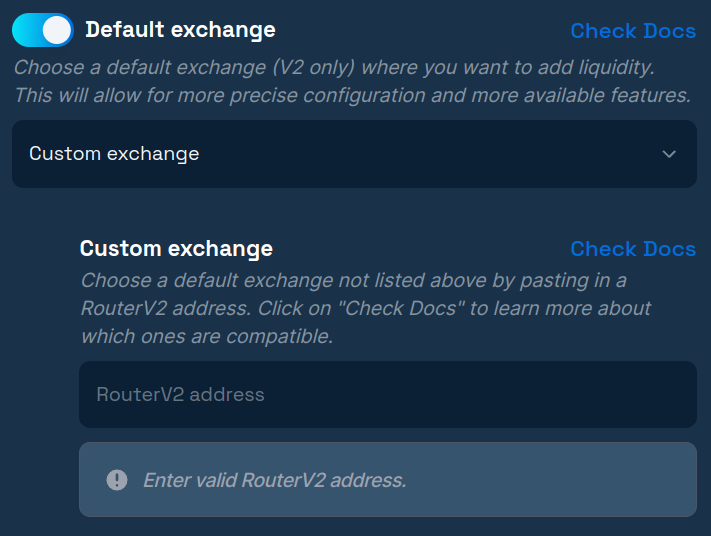Viewport: 711px width, 536px height.
Task: Open the Custom exchange dropdown
Action: tap(354, 154)
